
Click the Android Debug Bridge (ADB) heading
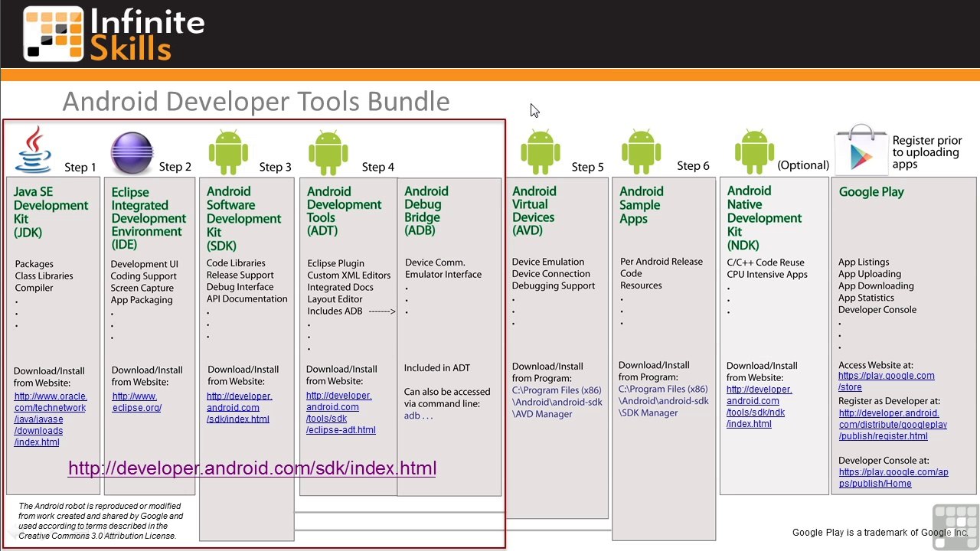pos(426,210)
